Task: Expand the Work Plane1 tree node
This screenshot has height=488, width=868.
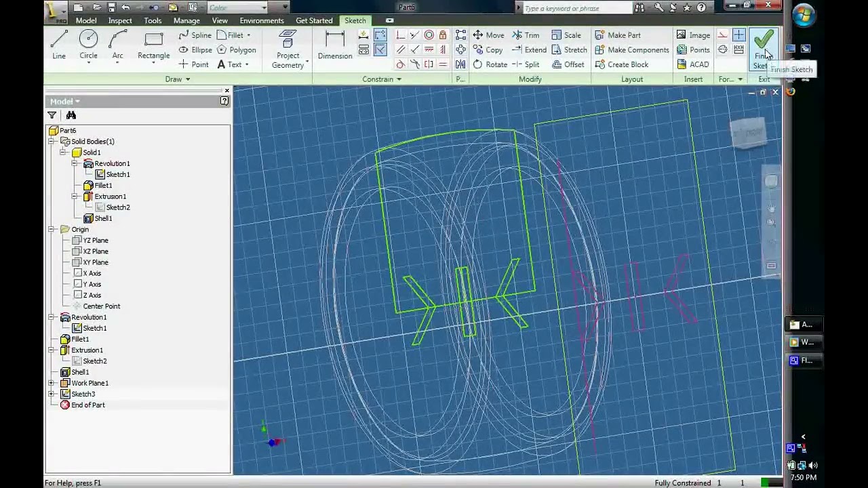Action: tap(52, 383)
